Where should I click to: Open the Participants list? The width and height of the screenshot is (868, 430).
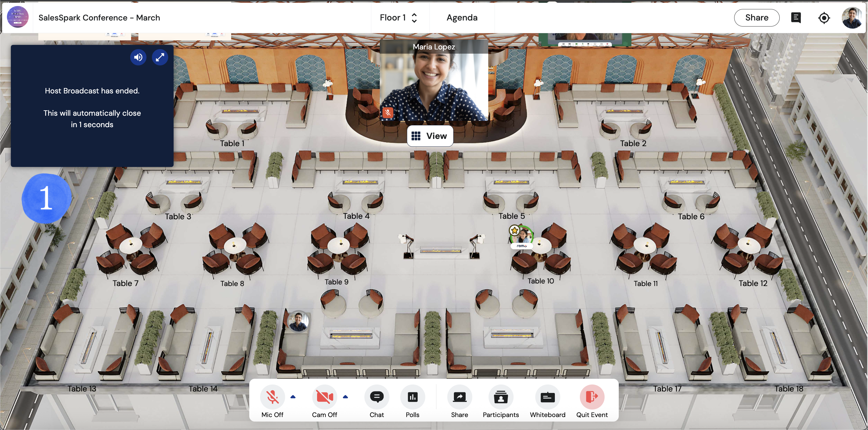(500, 397)
